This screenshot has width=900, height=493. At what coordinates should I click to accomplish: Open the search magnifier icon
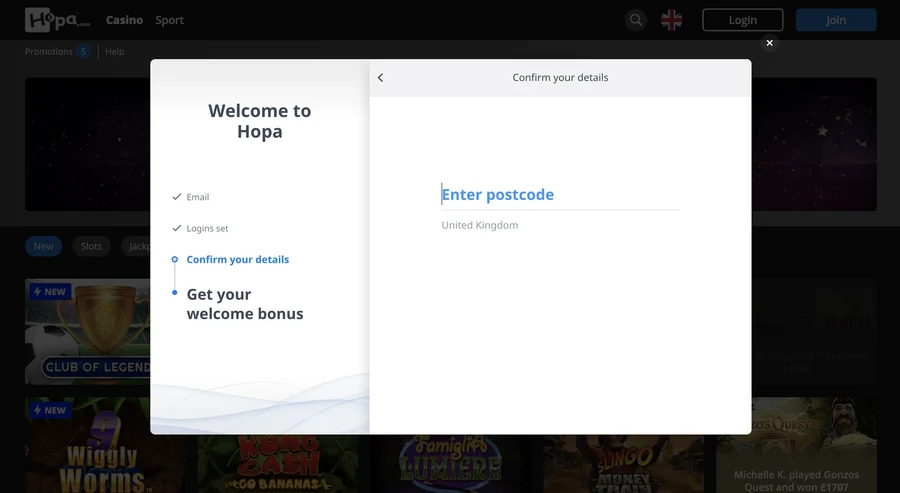click(x=635, y=20)
